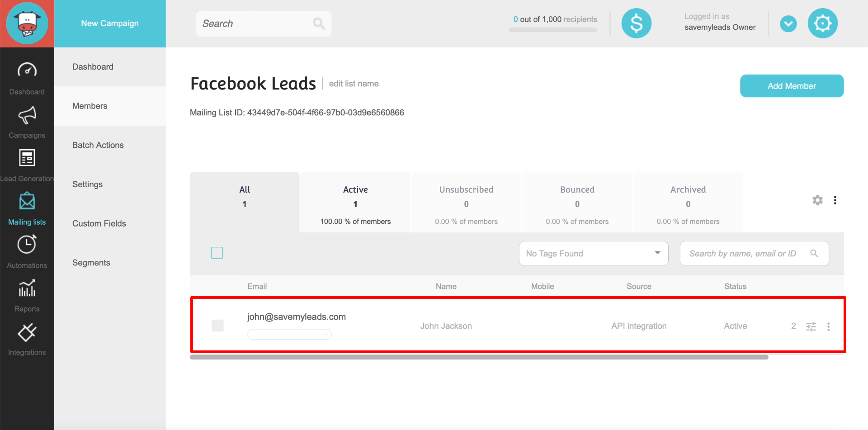Open the Mailing lists section
The image size is (868, 430).
tap(27, 209)
